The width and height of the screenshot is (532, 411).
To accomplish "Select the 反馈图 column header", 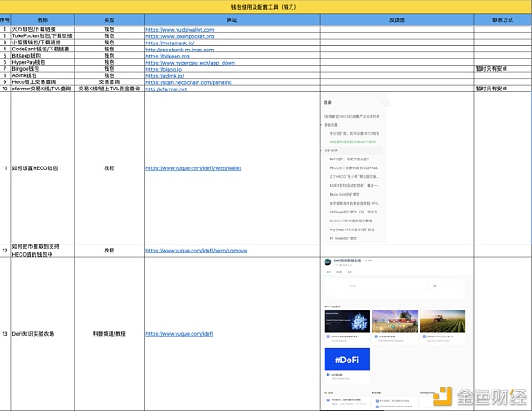I will click(x=397, y=20).
